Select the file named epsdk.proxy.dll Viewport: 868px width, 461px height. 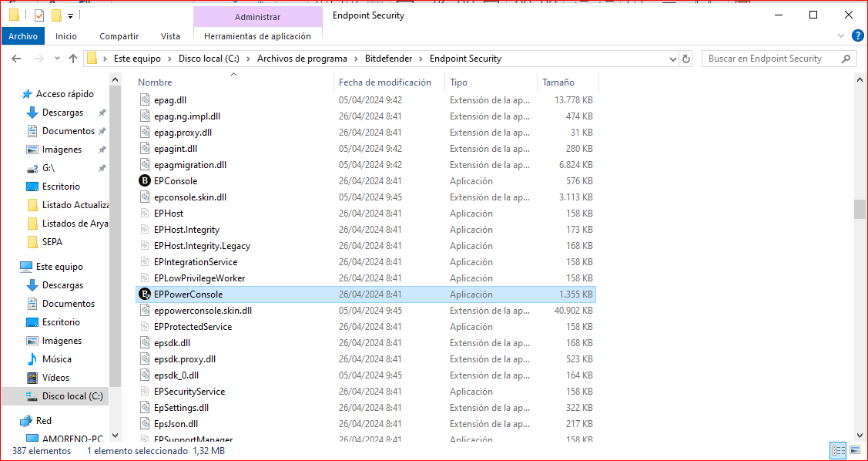click(185, 359)
